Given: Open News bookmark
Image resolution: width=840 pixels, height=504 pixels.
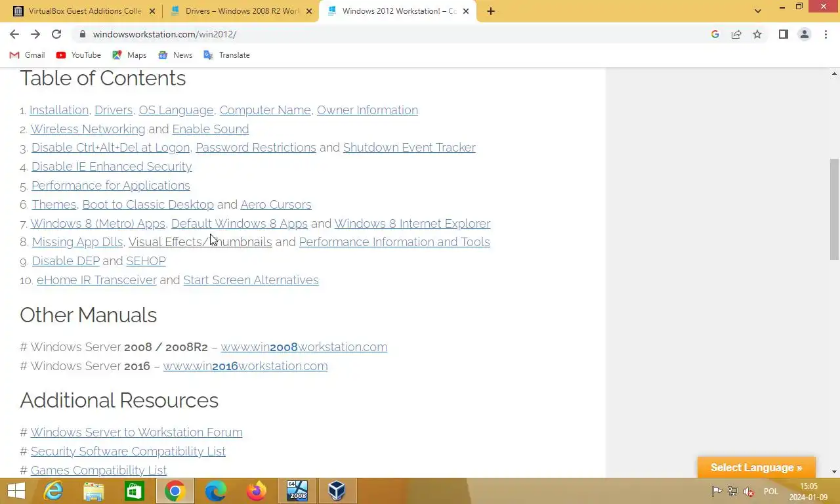Looking at the screenshot, I should coord(175,55).
